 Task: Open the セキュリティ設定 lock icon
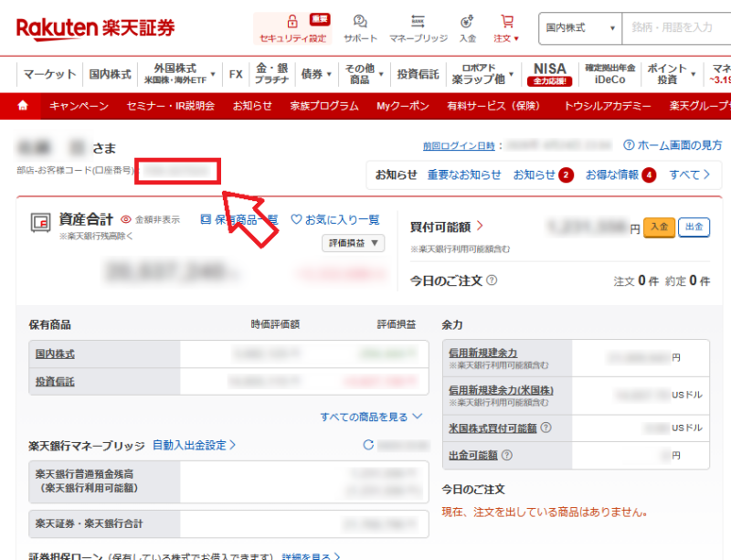point(292,19)
